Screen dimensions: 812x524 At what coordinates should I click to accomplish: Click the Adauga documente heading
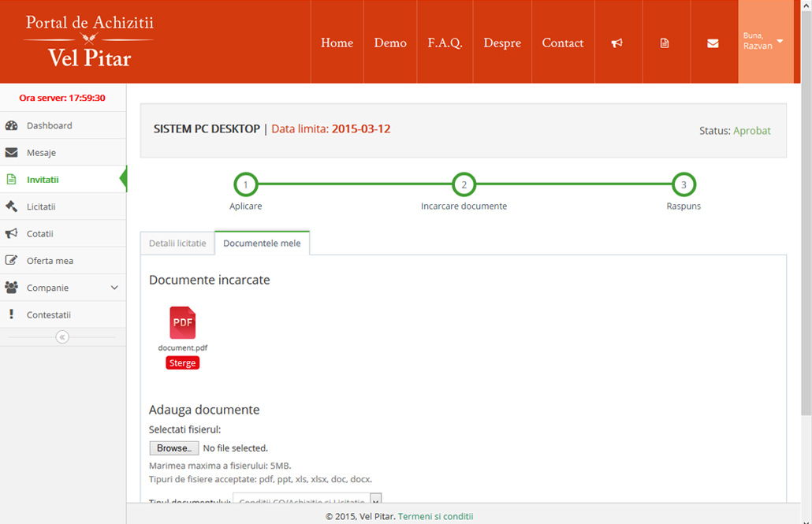tap(204, 410)
